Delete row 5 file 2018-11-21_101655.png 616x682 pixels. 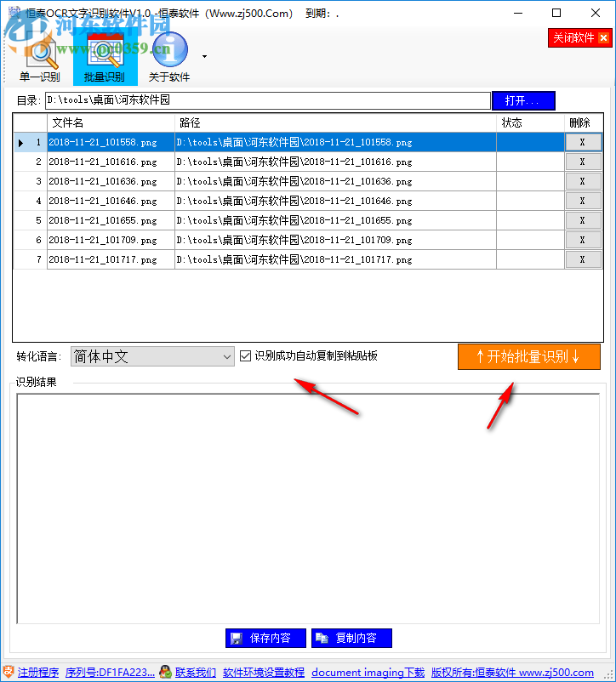coord(583,220)
